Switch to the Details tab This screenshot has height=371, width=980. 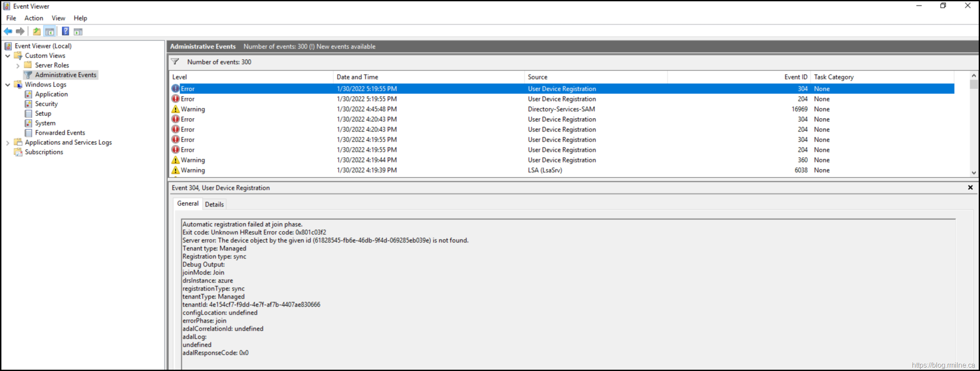pos(214,204)
